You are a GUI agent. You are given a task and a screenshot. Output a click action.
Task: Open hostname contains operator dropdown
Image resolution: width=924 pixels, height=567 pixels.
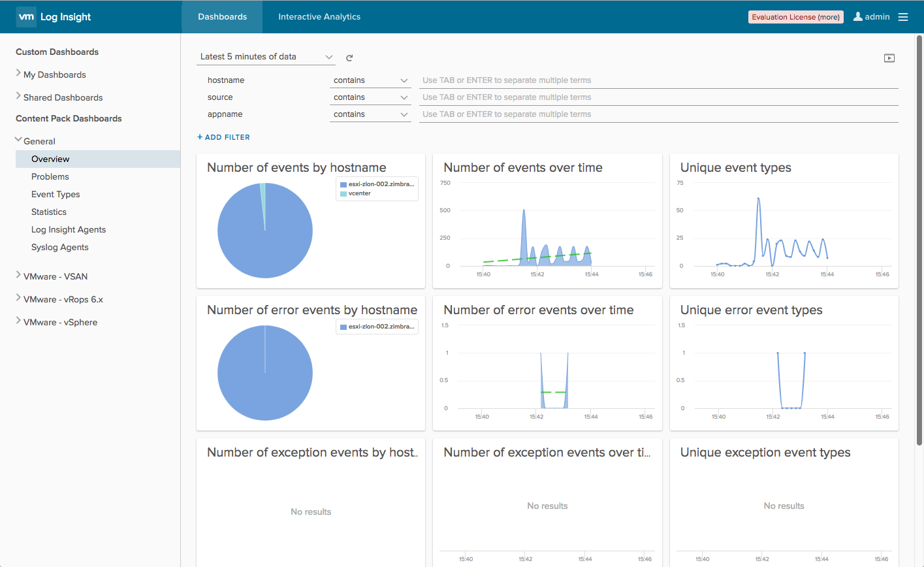370,80
